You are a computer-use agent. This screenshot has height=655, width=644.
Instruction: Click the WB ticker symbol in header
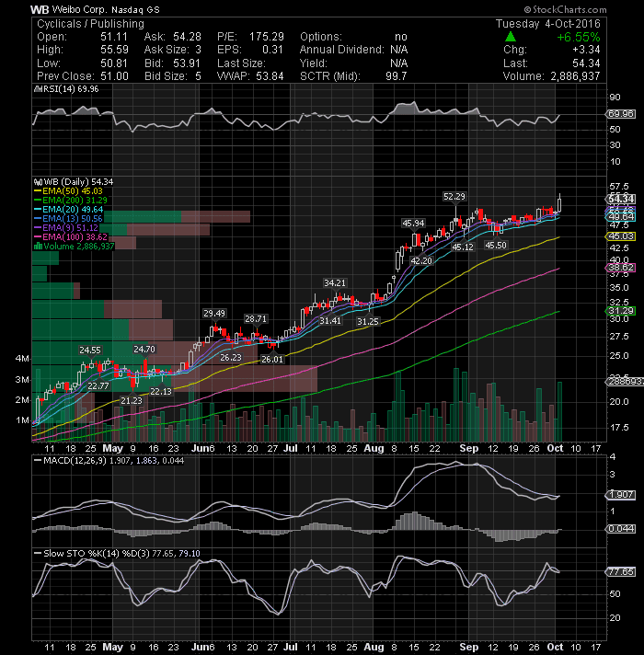click(x=40, y=9)
